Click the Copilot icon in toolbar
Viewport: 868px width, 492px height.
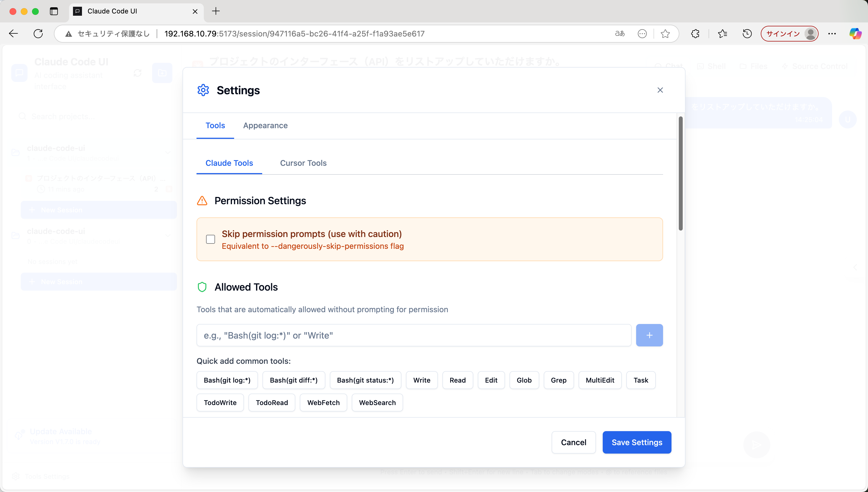pos(855,33)
